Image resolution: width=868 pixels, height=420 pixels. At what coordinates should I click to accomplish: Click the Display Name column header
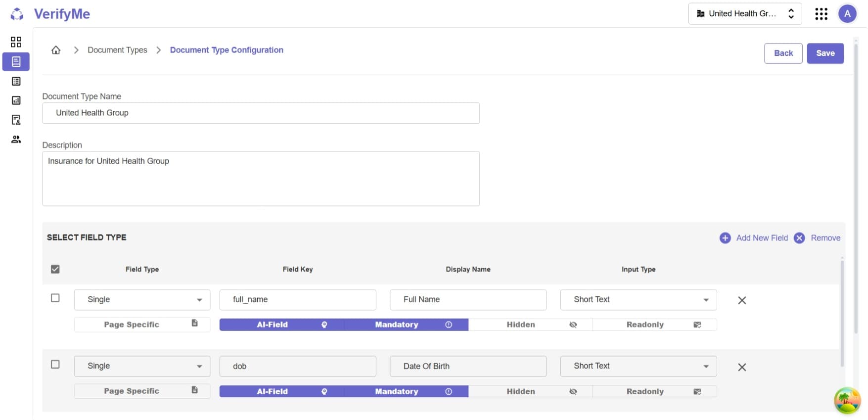[468, 269]
